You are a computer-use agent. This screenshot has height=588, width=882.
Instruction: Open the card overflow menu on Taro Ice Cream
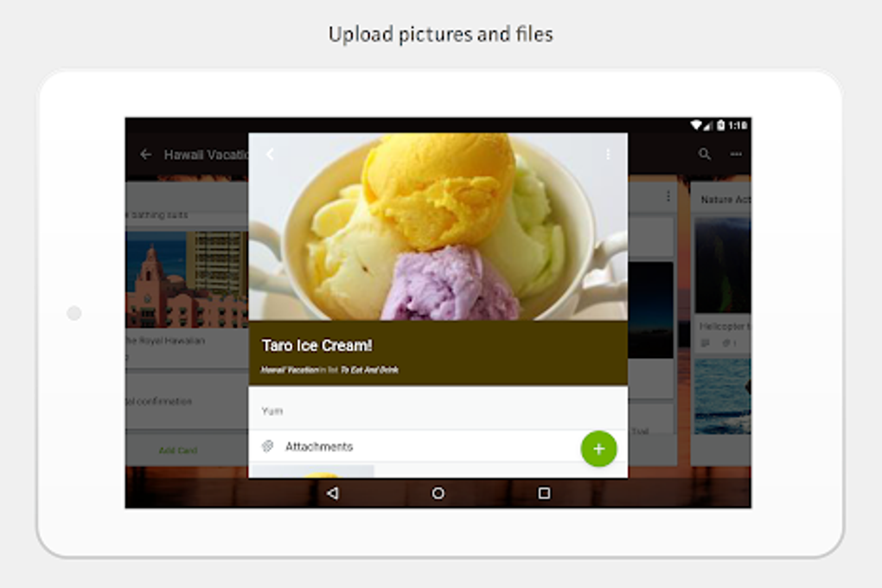pyautogui.click(x=608, y=154)
